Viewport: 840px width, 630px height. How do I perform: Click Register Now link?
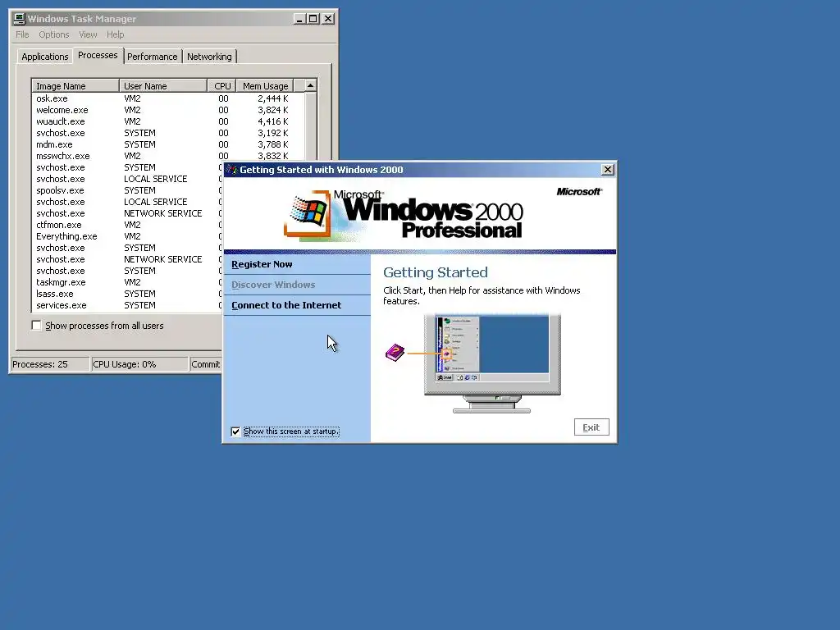pyautogui.click(x=262, y=264)
